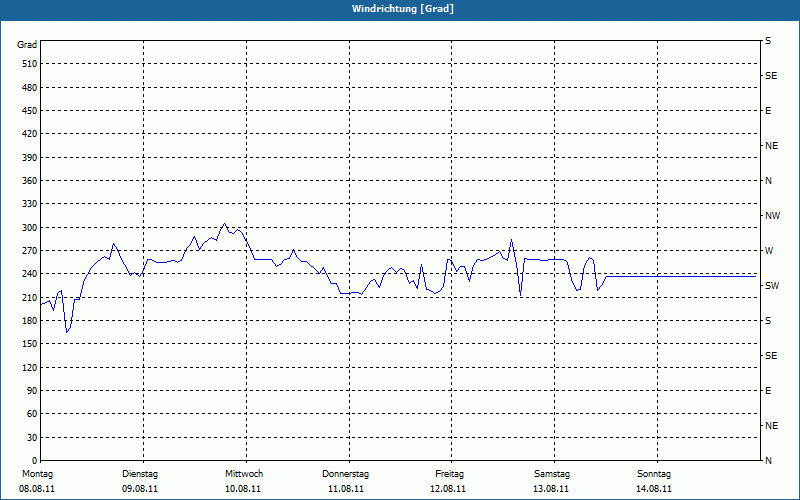Screen dimensions: 800x500
Task: Click the date 12.08.11
Action: pos(448,489)
